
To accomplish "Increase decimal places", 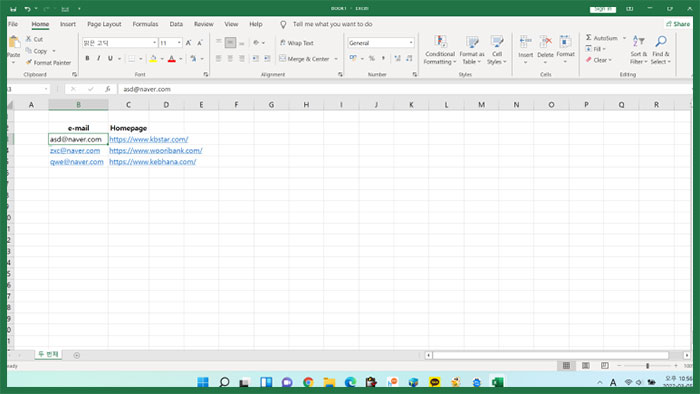I will click(x=397, y=58).
